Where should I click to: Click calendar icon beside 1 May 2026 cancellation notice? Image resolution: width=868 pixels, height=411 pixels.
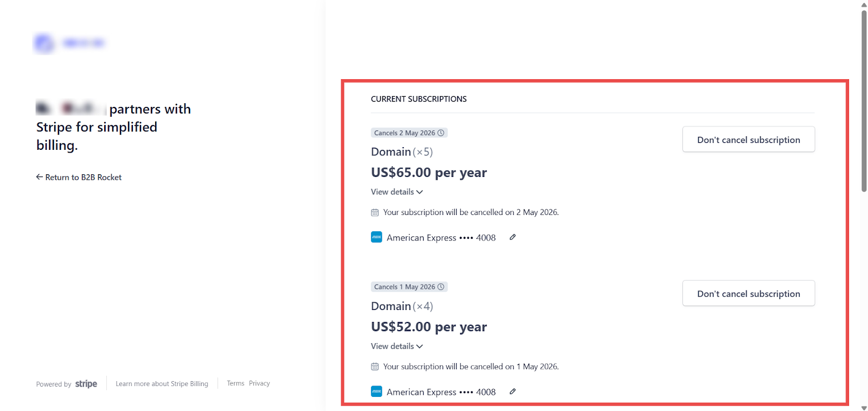click(375, 366)
